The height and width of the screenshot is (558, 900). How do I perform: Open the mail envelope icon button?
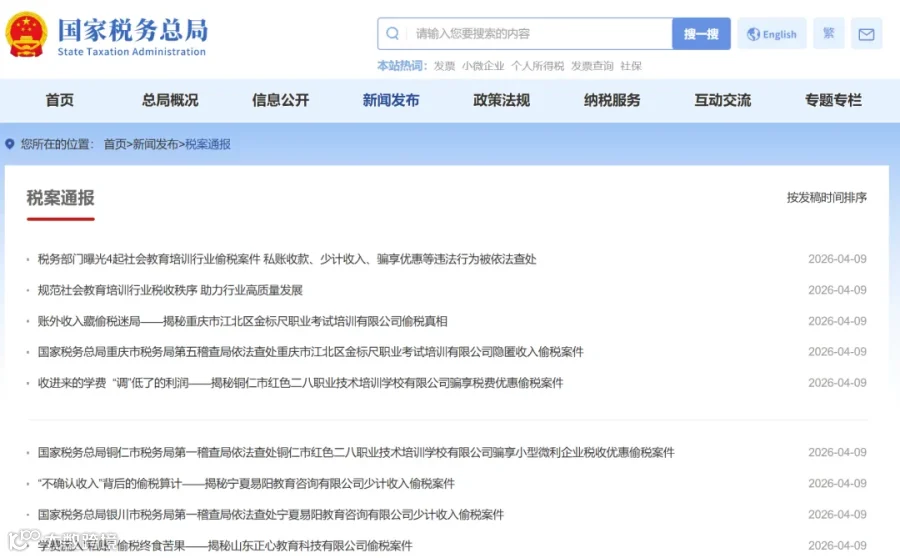coord(866,34)
